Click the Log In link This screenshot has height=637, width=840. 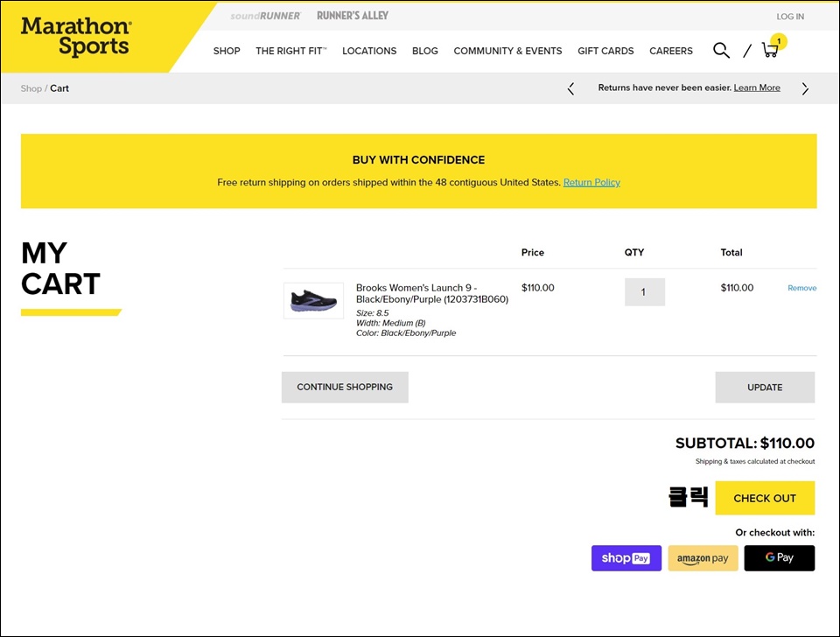point(790,17)
